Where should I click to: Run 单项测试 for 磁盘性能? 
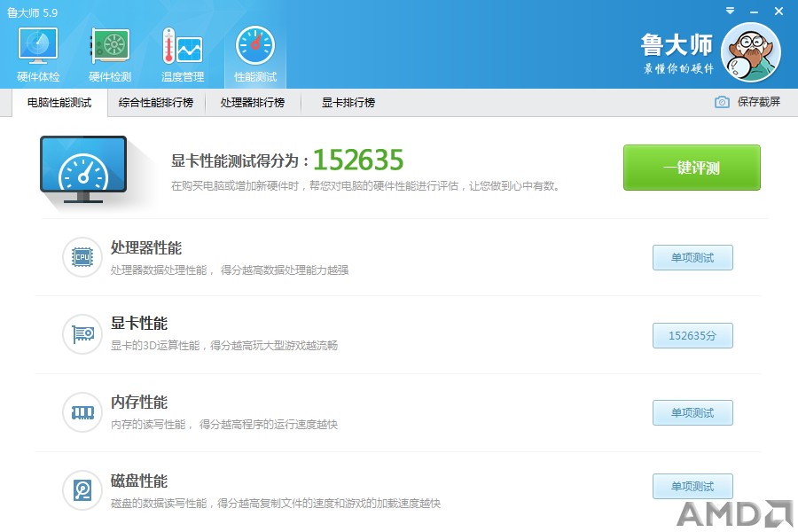tap(692, 486)
